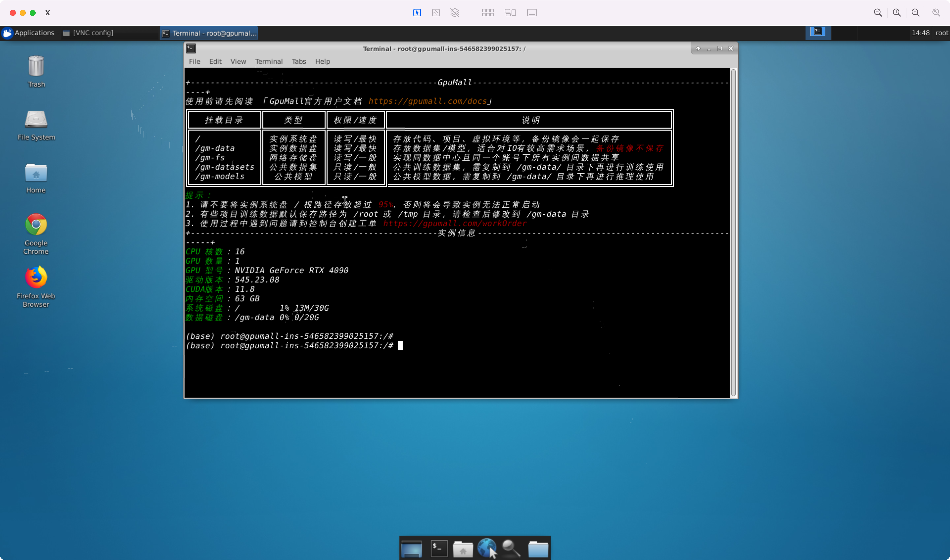Viewport: 950px width, 560px height.
Task: Open the root user menu in panel
Action: click(x=942, y=33)
